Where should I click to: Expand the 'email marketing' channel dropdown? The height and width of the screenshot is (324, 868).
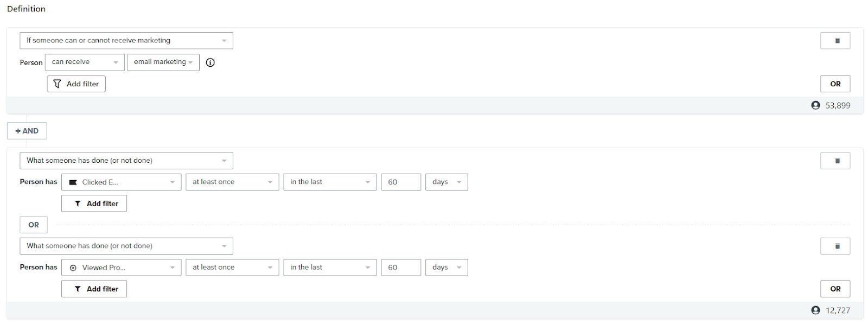pyautogui.click(x=163, y=62)
